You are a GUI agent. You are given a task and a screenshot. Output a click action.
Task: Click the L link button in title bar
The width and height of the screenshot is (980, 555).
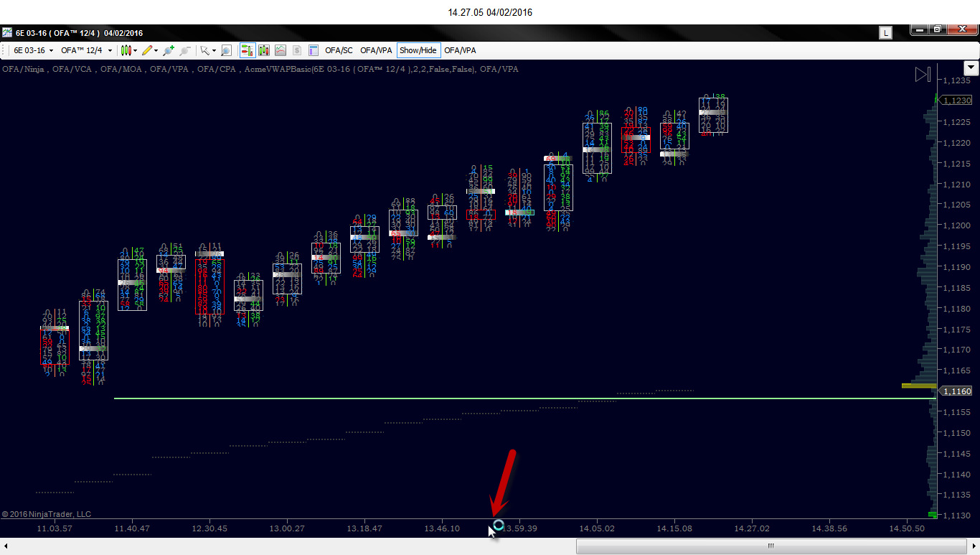point(886,33)
